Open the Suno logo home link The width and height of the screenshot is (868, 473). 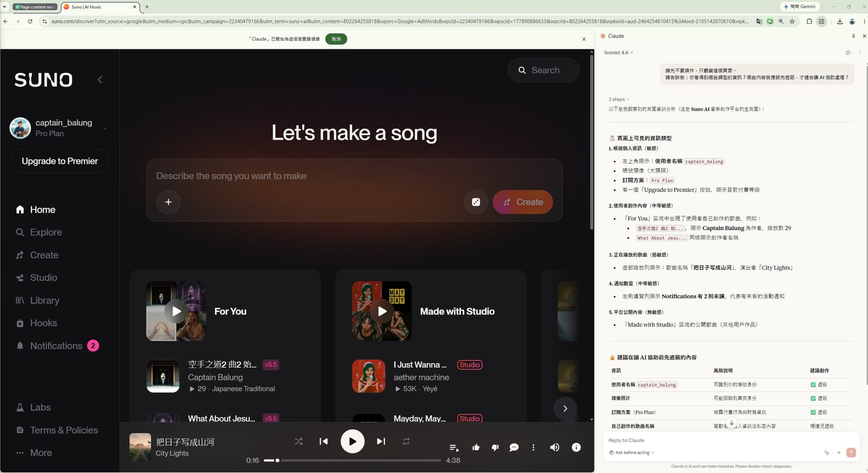pos(43,80)
